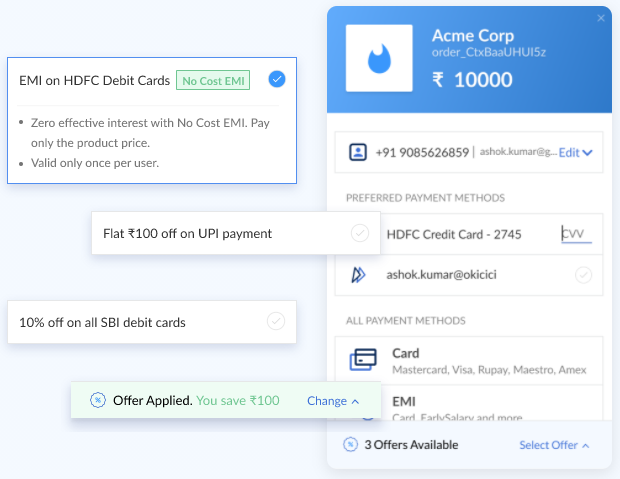
Task: Click the truncated ashok.kumar@g... email text
Action: pyautogui.click(x=518, y=152)
